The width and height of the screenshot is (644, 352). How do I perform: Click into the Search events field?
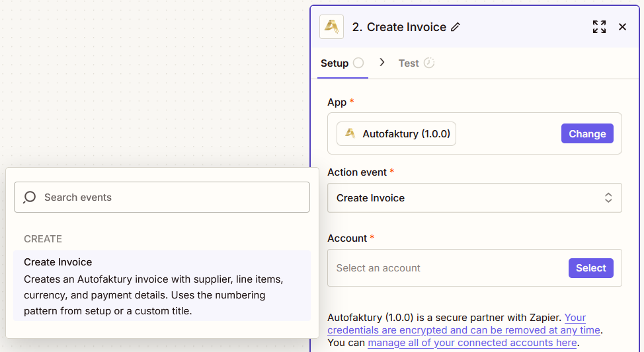162,197
